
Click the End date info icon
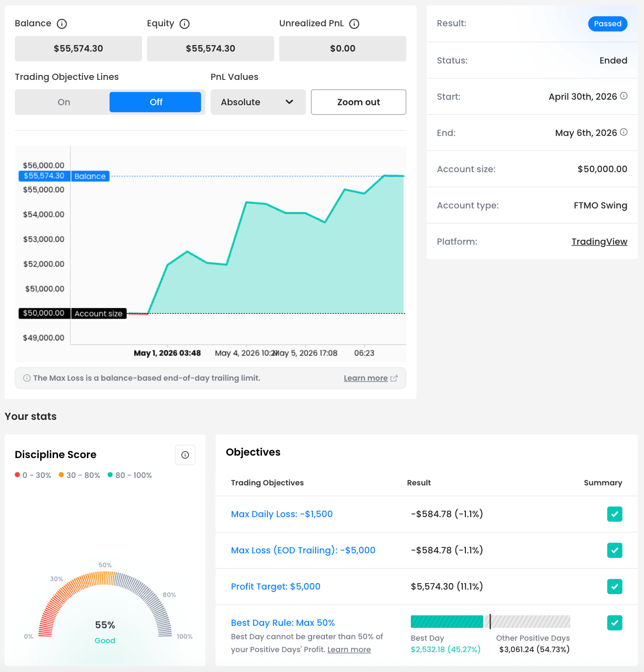click(624, 132)
